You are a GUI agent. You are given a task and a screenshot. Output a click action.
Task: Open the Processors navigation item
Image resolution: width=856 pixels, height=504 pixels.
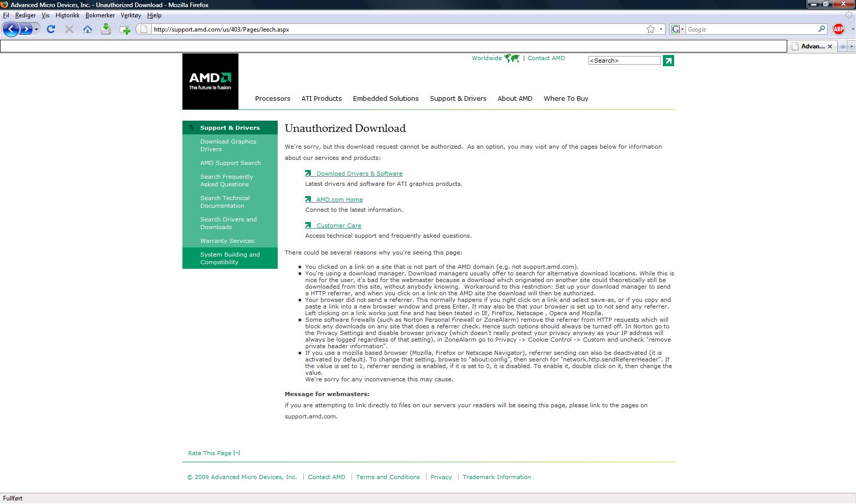273,99
